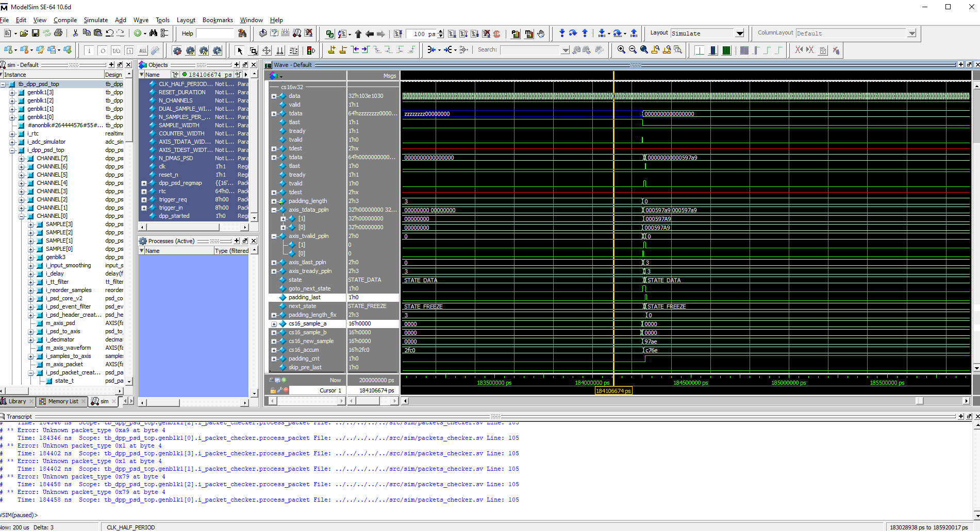The height and width of the screenshot is (531, 980).
Task: Toggle the Zoom Mode tool next to pointer
Action: 253,50
